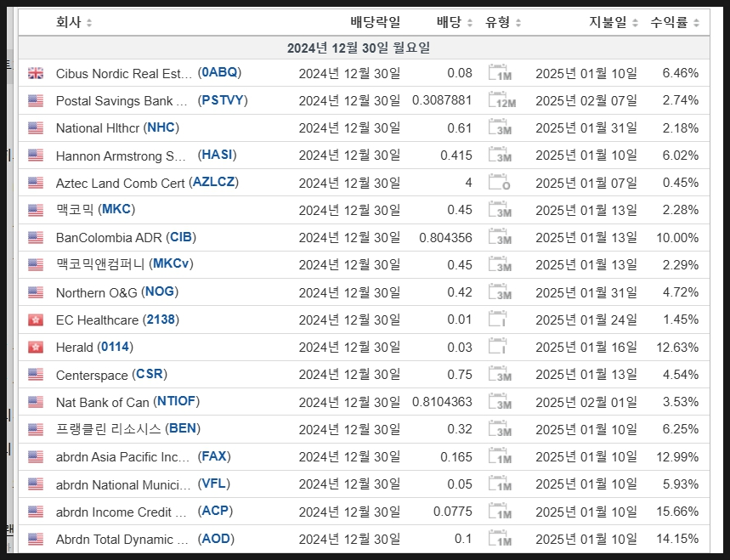Open the NOG ticker link
Screen dimensions: 730x560
tap(160, 291)
